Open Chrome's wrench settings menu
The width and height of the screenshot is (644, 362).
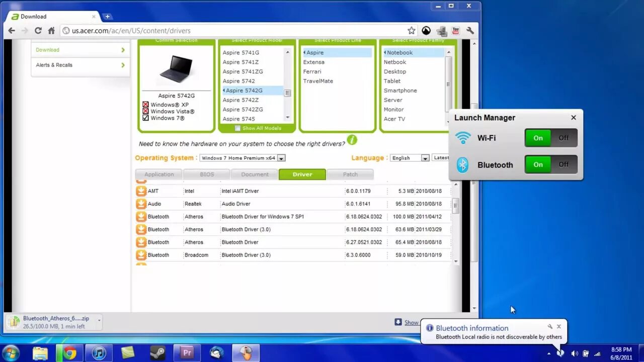(470, 31)
